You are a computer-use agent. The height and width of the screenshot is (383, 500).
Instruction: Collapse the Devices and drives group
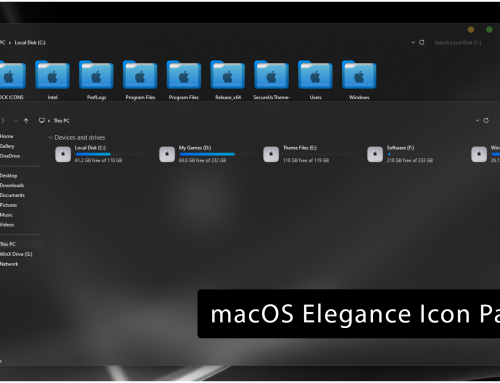tap(50, 137)
